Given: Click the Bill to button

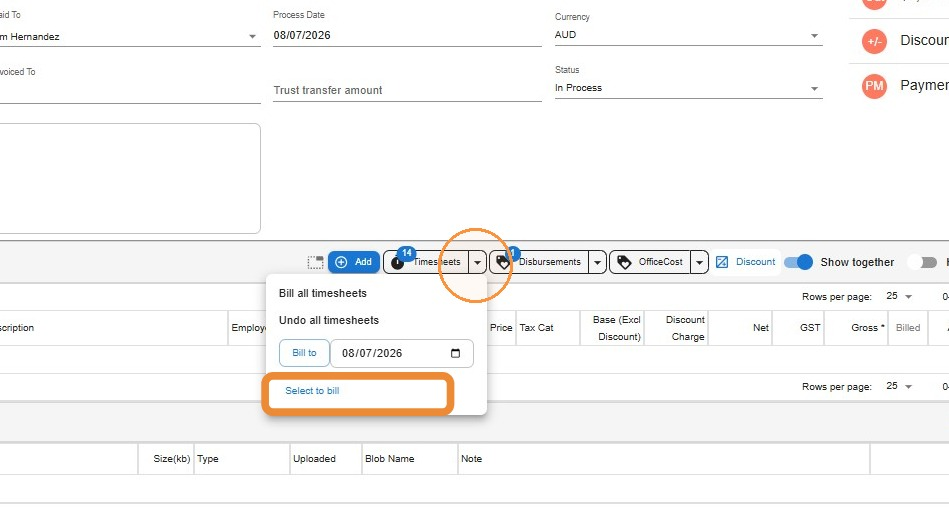Looking at the screenshot, I should pos(304,353).
